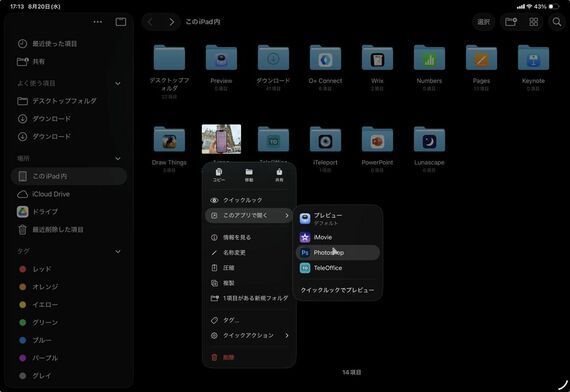This screenshot has width=570, height=392.
Task: Switch to icon grid view button
Action: pos(533,22)
